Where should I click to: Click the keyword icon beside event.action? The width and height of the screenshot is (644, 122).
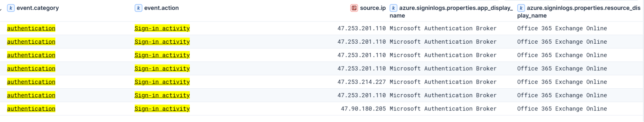point(138,8)
